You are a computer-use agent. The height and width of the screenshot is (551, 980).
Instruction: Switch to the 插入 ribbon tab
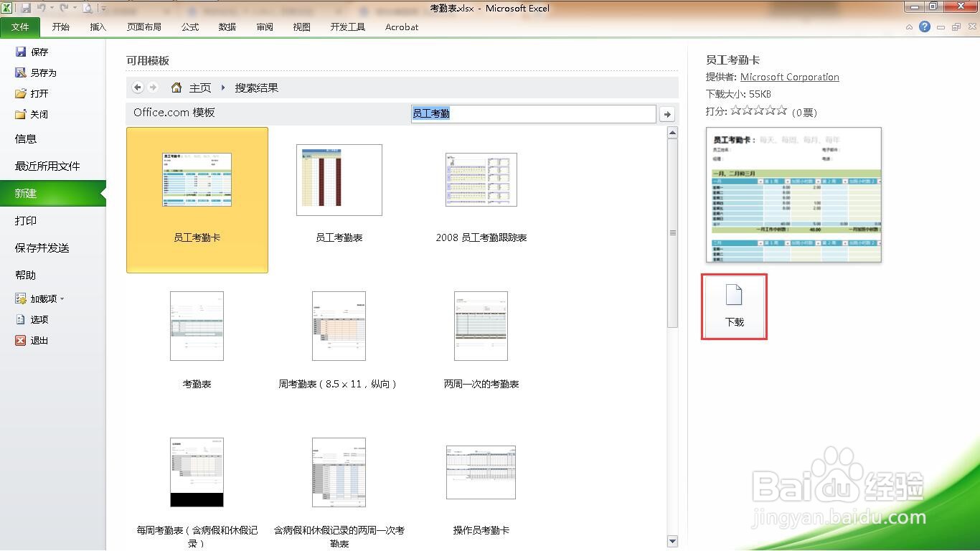[98, 27]
